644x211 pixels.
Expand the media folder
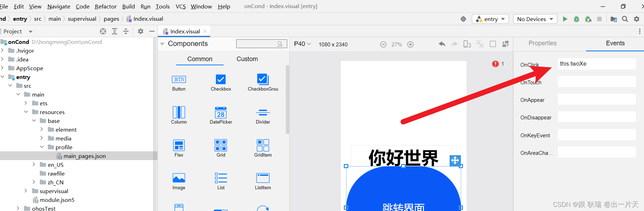(x=41, y=138)
